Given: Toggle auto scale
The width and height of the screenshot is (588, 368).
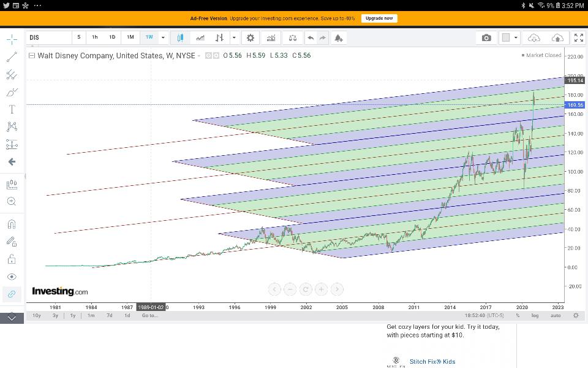Looking at the screenshot, I should (556, 315).
